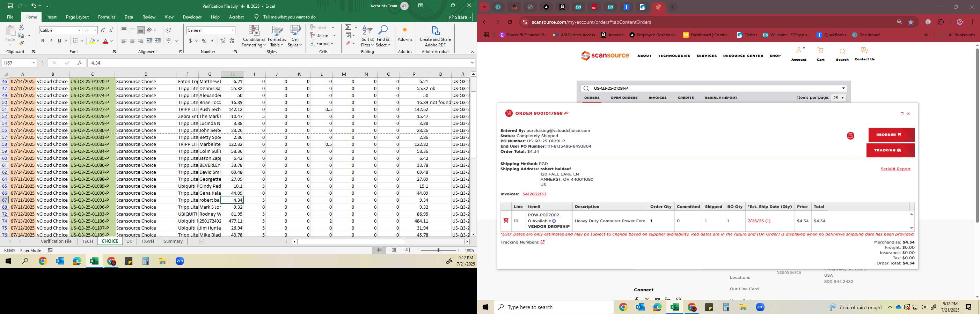The width and height of the screenshot is (980, 314).
Task: Click the red Font Color swatch
Action: click(105, 41)
